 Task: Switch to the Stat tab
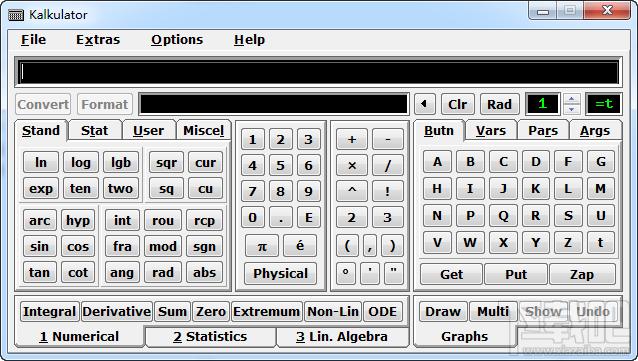tap(94, 131)
